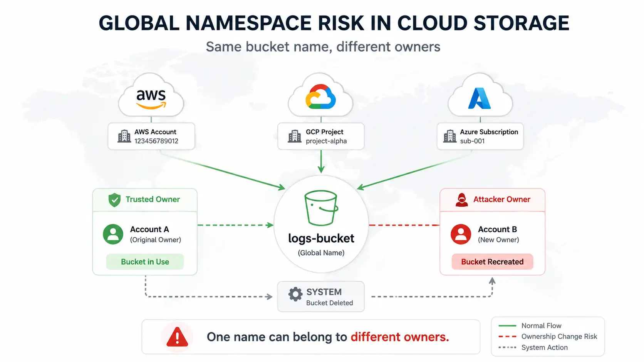
Task: Click the red hooded attacker icon
Action: click(x=461, y=200)
